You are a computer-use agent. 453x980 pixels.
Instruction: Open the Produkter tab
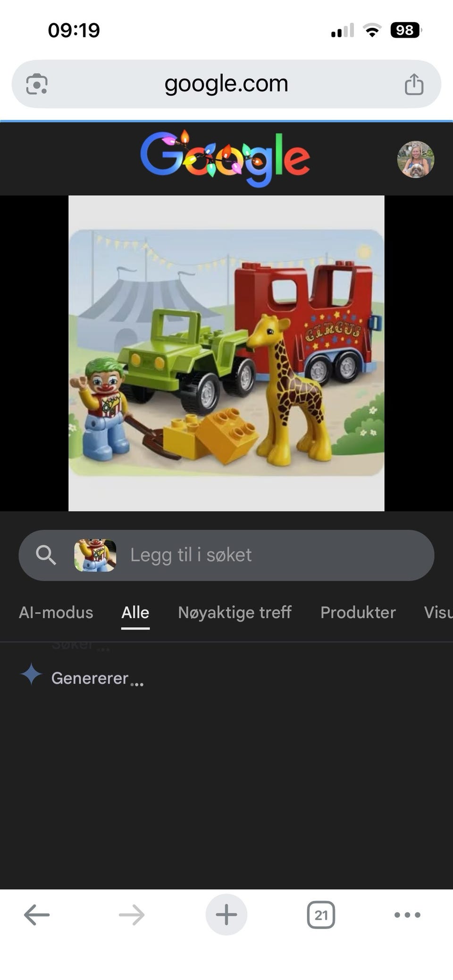358,612
